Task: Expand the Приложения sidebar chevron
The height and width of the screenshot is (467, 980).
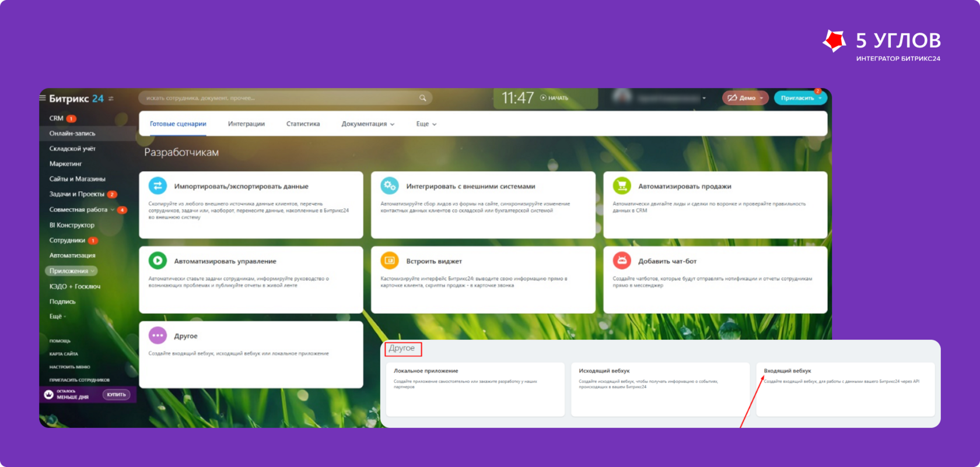Action: (x=93, y=271)
